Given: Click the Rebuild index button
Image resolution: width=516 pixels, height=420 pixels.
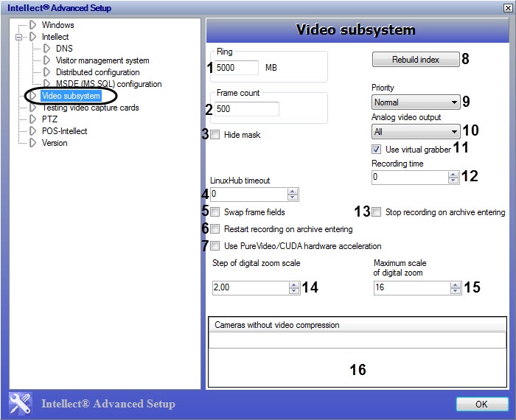Looking at the screenshot, I should tap(416, 60).
